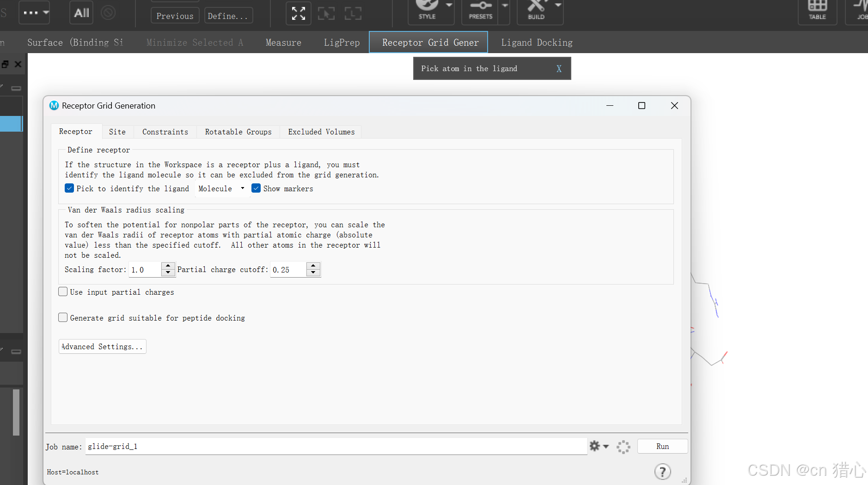Open the help question mark
This screenshot has width=868, height=485.
(x=662, y=472)
